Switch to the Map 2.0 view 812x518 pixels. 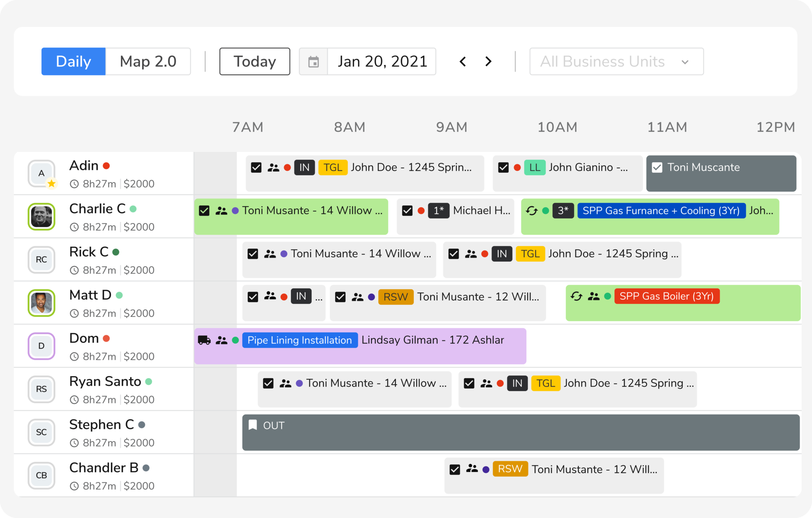coord(148,61)
